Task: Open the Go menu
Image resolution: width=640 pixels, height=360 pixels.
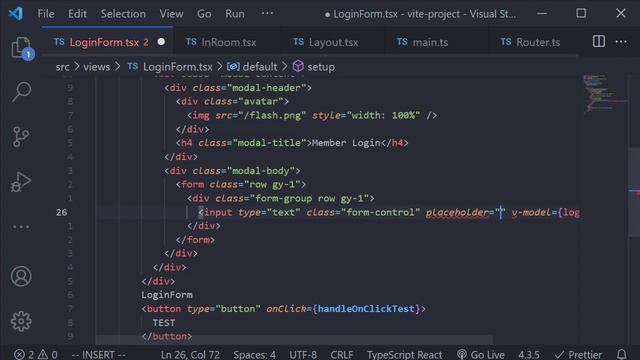Action: pyautogui.click(x=204, y=13)
